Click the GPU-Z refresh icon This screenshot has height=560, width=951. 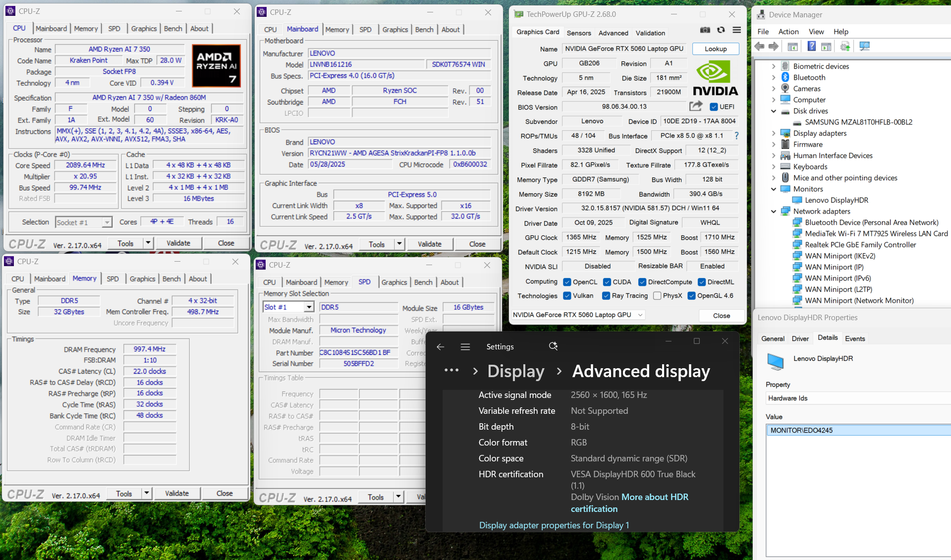pos(721,30)
